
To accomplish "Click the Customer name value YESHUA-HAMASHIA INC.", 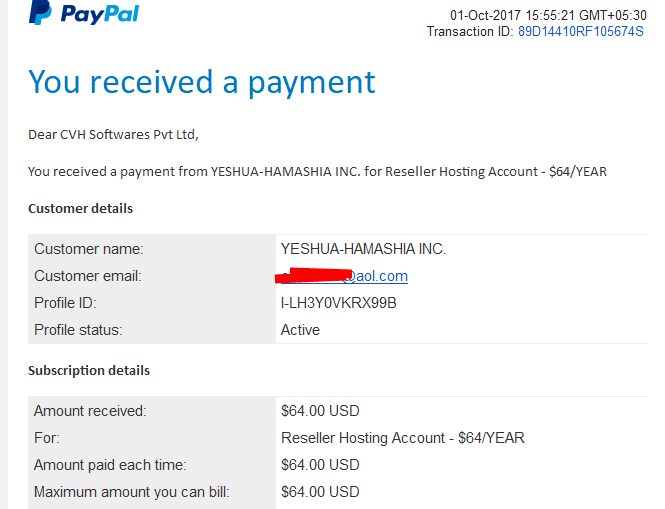I will pos(363,249).
